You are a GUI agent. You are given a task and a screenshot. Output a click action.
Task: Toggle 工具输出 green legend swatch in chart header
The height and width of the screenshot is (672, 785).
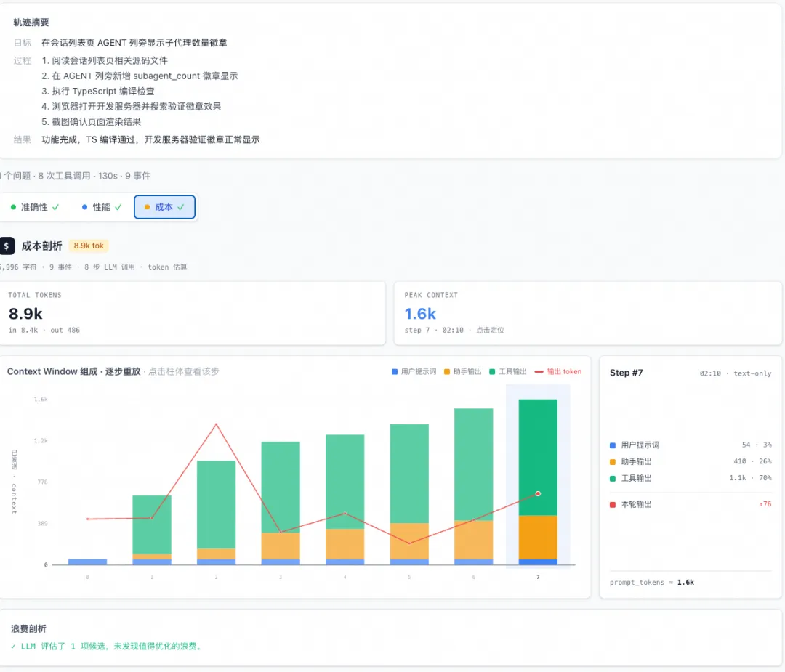click(x=492, y=372)
